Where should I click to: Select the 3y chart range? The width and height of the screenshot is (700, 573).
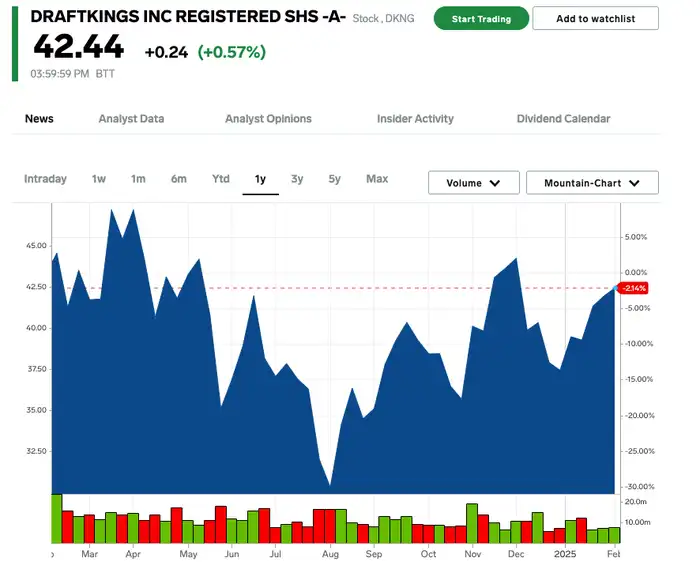point(297,179)
